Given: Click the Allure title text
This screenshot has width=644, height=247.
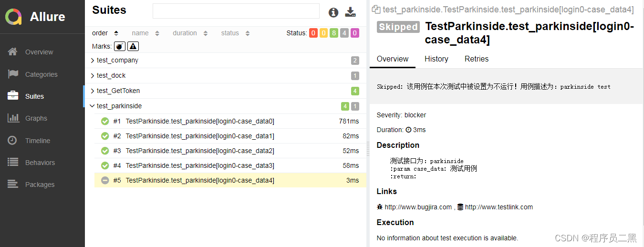Looking at the screenshot, I should (x=48, y=17).
